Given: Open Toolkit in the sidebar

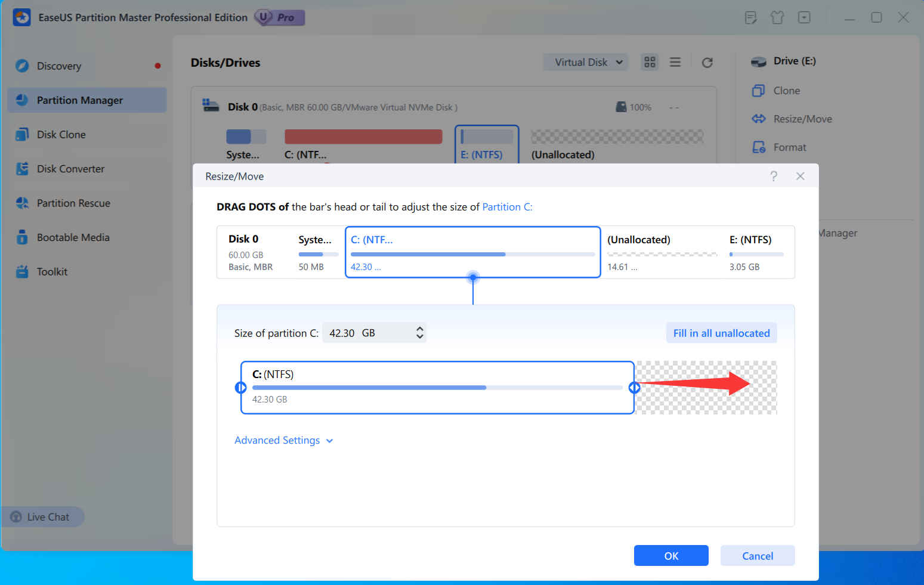Looking at the screenshot, I should (87, 272).
